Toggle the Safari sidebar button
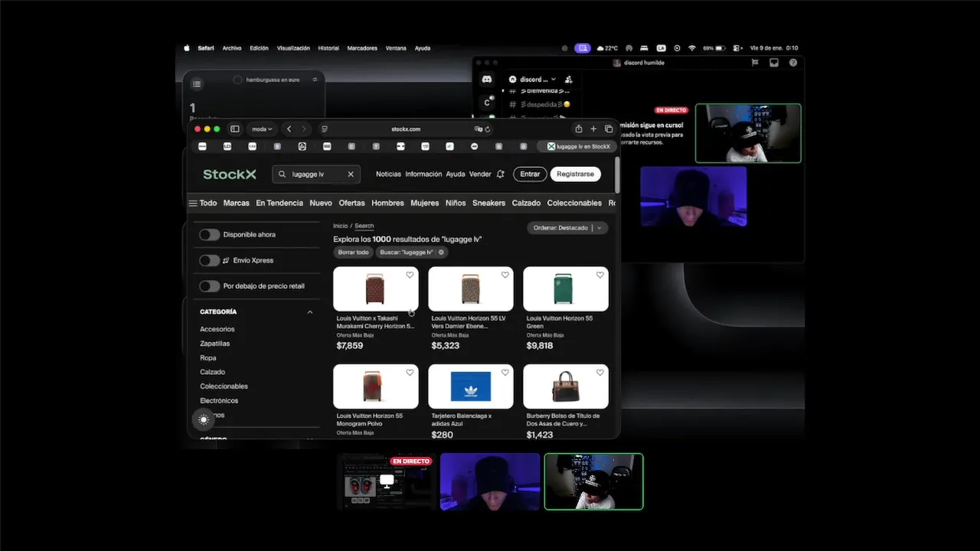The height and width of the screenshot is (551, 980). pyautogui.click(x=235, y=129)
